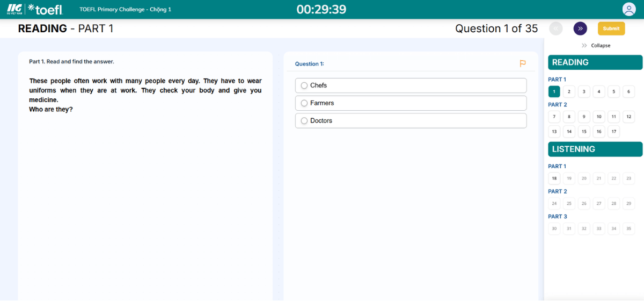
Task: Choose Farmers as the answer
Action: (x=304, y=103)
